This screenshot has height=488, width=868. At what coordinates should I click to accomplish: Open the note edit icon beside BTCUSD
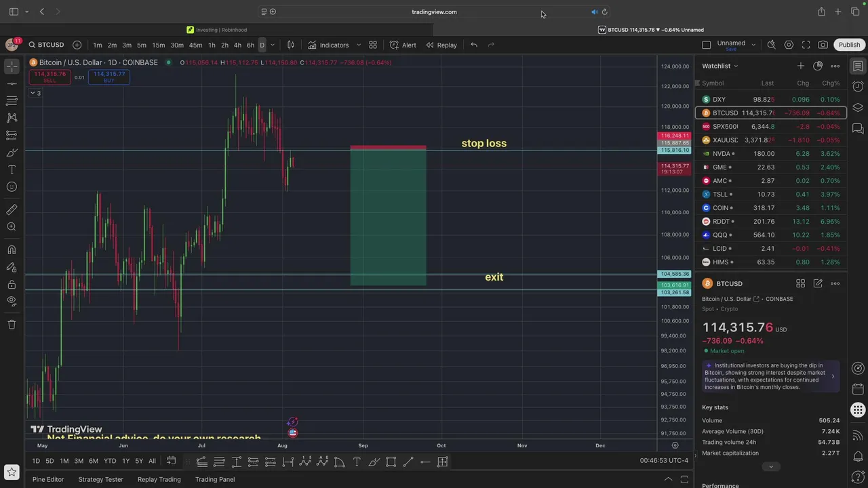point(818,283)
